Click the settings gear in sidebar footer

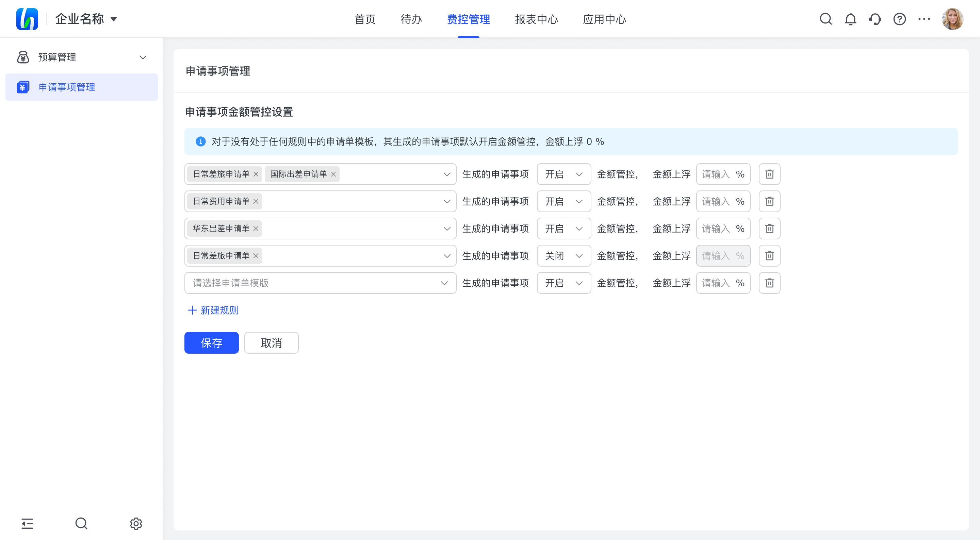click(136, 524)
